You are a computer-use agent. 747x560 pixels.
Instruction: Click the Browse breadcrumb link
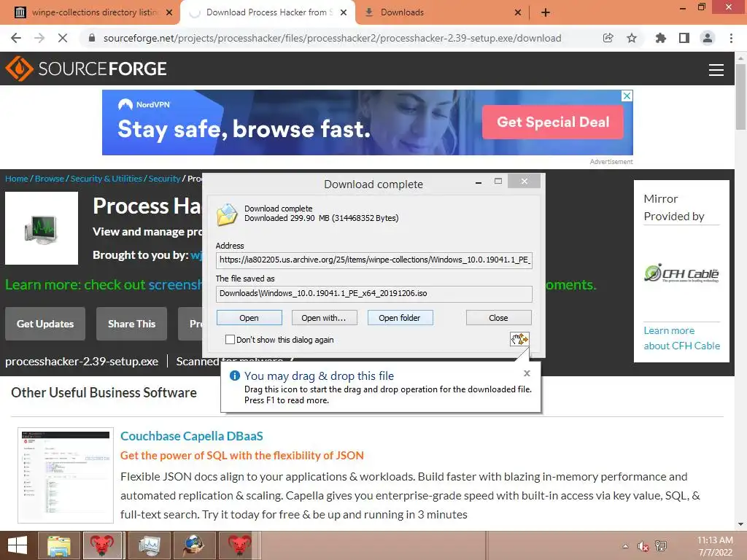tap(50, 179)
